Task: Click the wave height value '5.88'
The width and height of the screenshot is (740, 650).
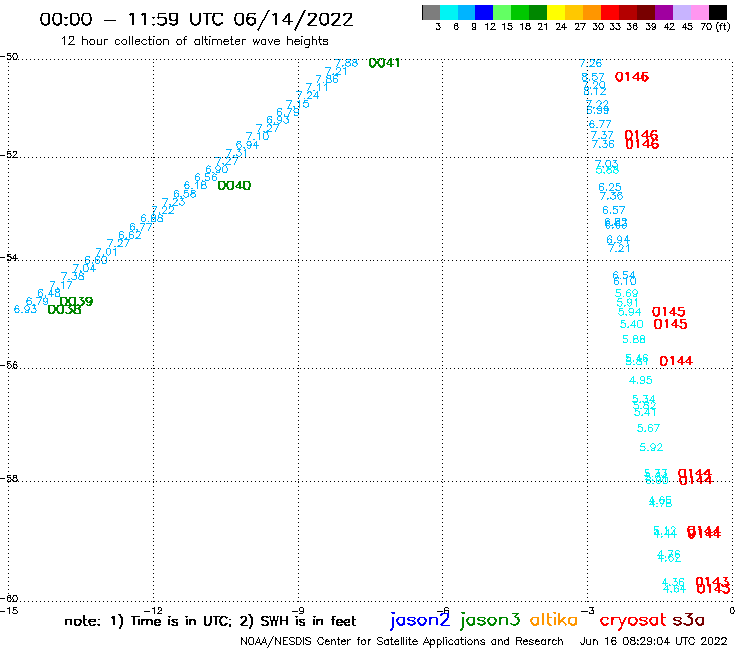Action: pyautogui.click(x=634, y=339)
